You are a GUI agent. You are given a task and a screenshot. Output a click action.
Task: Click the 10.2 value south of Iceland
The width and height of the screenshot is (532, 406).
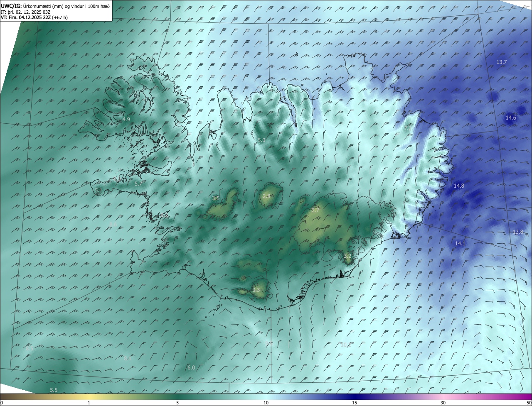click(346, 345)
